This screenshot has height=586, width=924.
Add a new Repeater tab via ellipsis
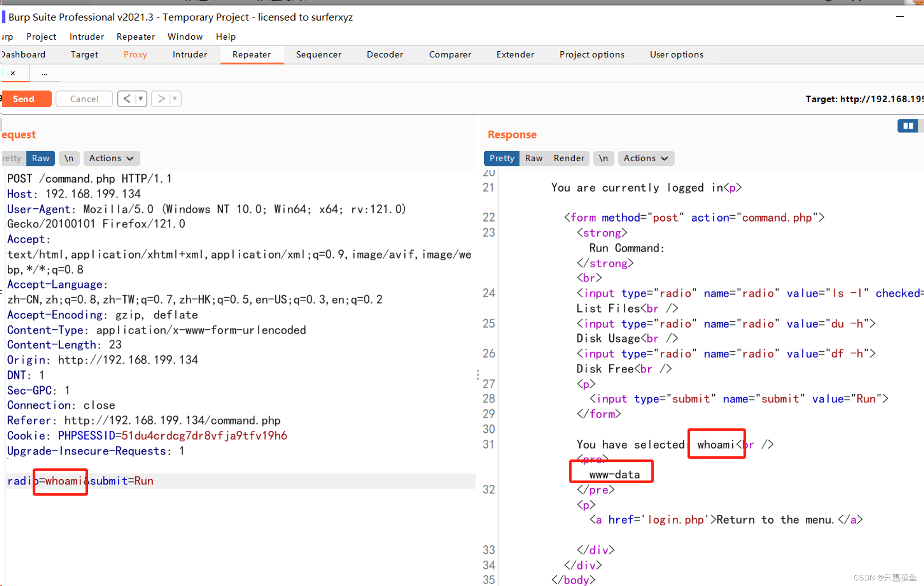[x=44, y=73]
